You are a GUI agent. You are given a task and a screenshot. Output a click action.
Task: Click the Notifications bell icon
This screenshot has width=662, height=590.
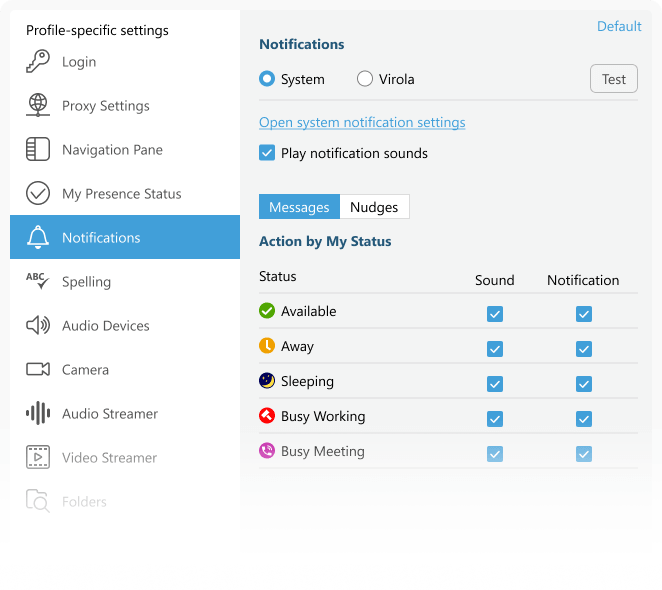[x=38, y=237]
